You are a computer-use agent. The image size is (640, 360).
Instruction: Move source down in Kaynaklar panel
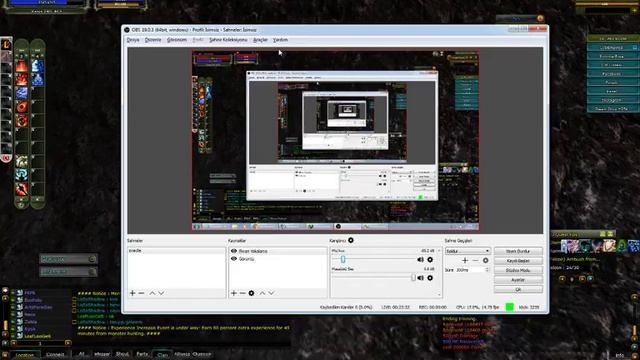271,293
